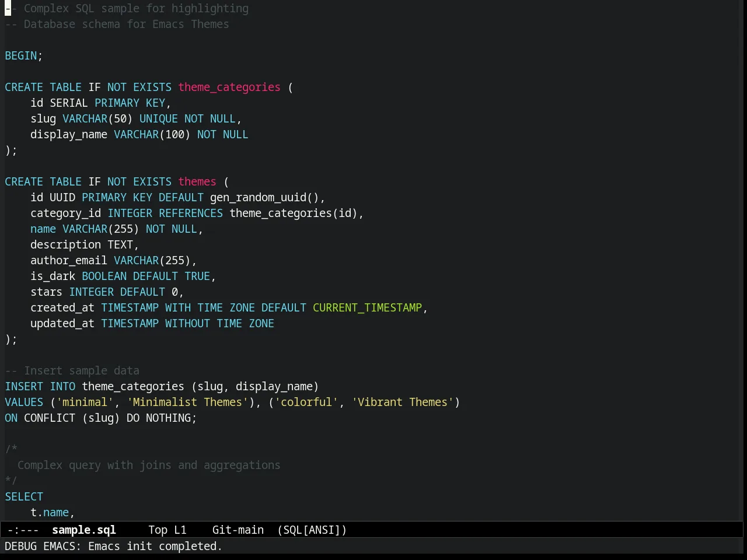Click the theme_categories table name in CREATE TABLE

click(x=229, y=87)
